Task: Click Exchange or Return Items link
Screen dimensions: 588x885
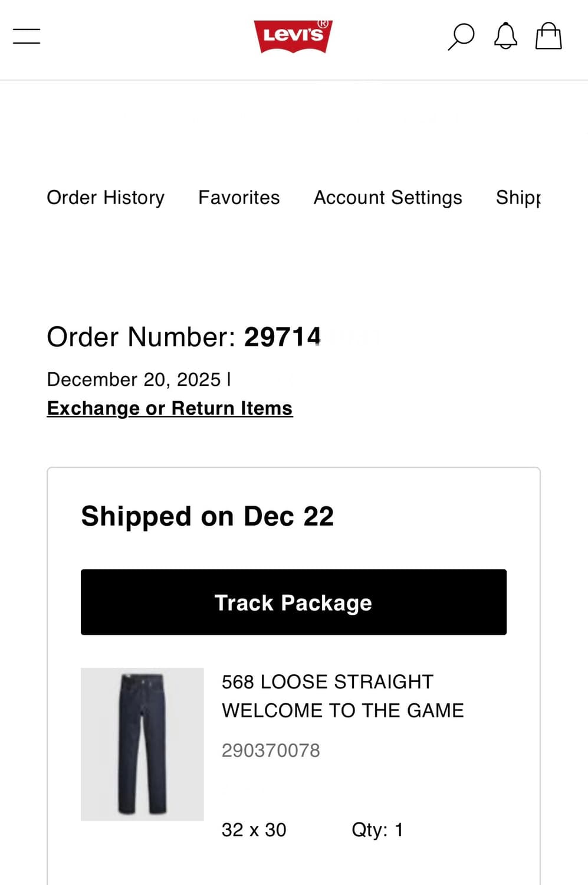Action: (170, 408)
